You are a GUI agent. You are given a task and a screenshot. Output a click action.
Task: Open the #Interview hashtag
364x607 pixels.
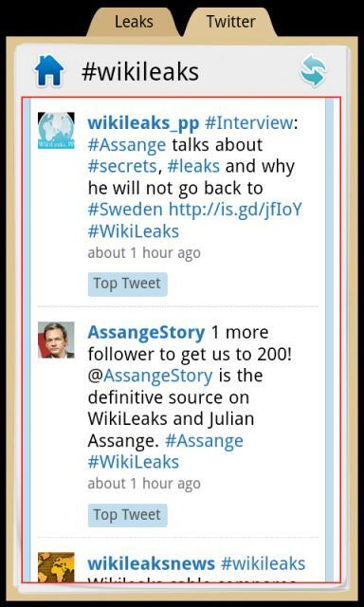(x=248, y=123)
